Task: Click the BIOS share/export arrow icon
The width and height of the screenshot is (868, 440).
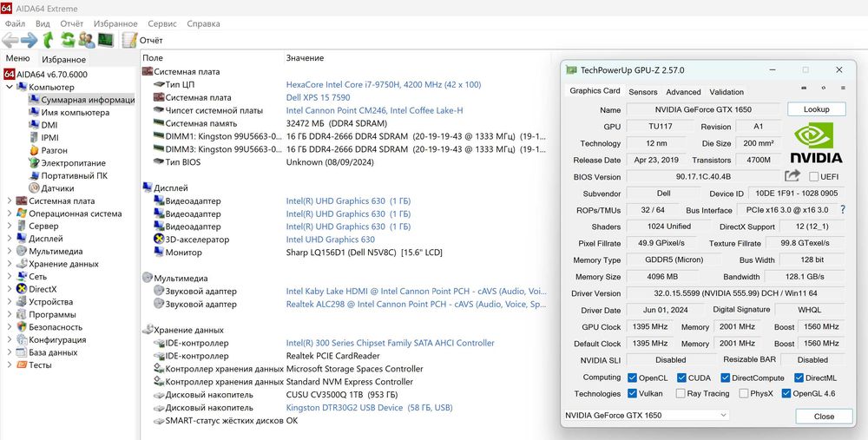Action: point(792,176)
